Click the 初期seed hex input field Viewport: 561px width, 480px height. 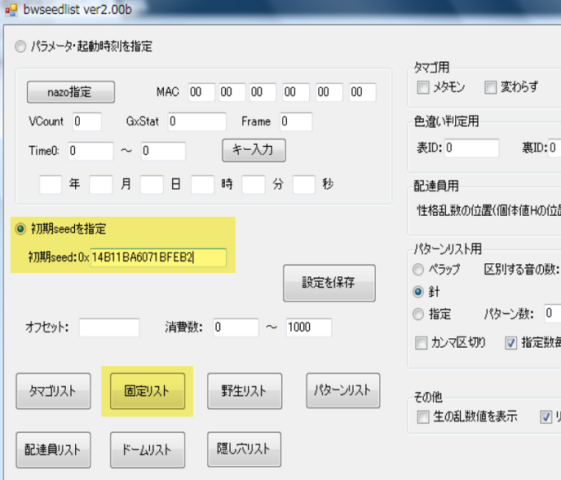tap(158, 257)
